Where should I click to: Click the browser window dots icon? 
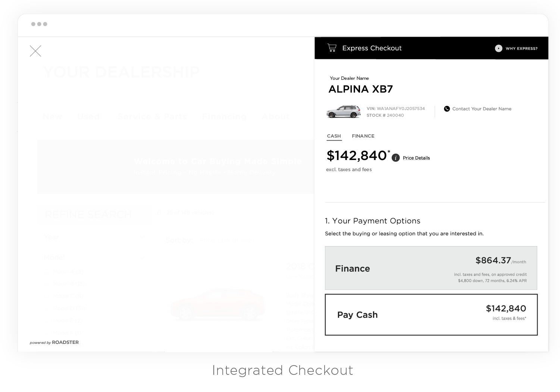click(x=39, y=24)
